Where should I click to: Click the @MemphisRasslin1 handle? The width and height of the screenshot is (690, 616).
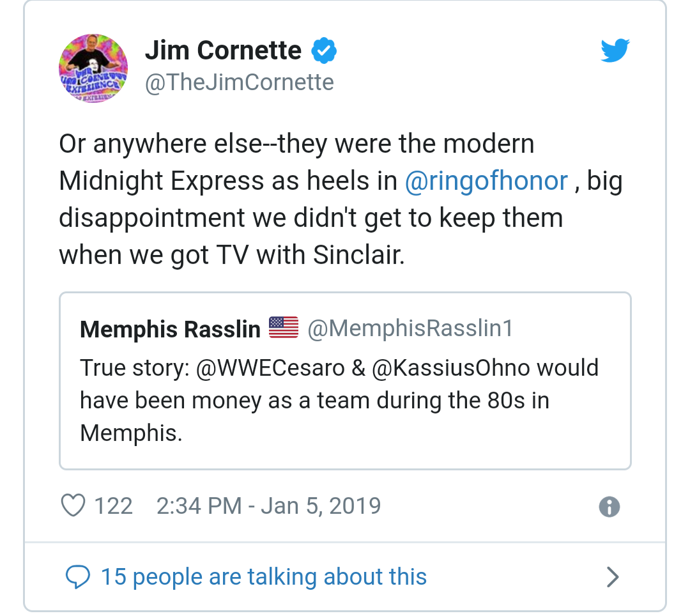[x=410, y=328]
